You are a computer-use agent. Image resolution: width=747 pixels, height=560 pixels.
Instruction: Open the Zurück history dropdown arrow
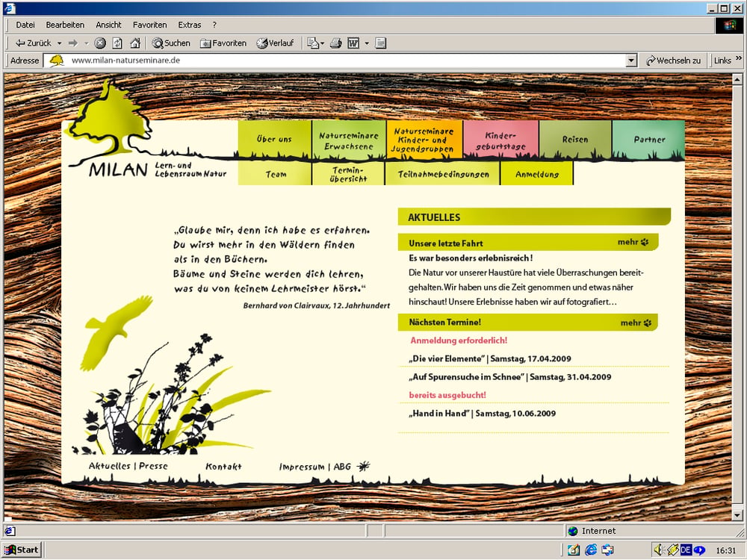click(60, 43)
